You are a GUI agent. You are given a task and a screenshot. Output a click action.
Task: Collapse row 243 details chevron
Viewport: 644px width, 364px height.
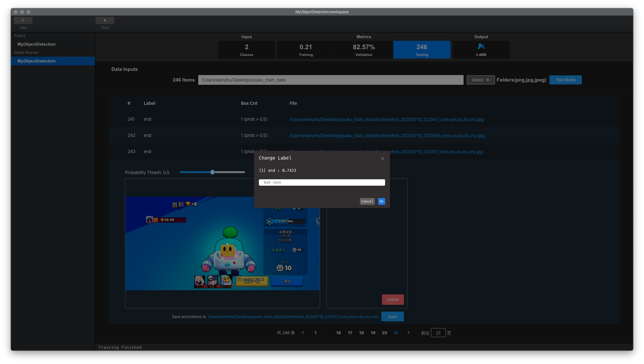[117, 151]
